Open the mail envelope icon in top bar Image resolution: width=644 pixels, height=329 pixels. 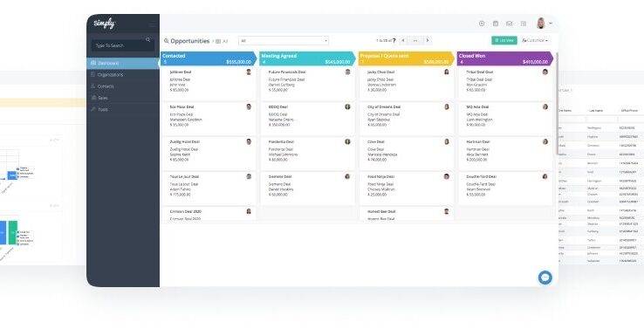510,24
